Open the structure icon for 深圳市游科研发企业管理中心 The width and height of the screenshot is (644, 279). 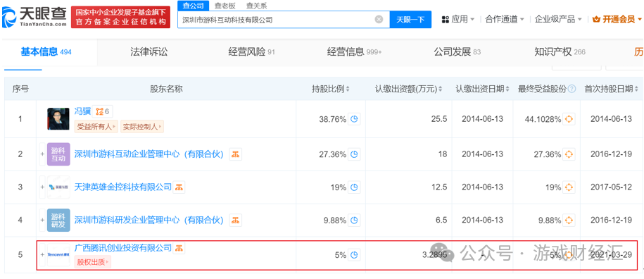pos(235,221)
